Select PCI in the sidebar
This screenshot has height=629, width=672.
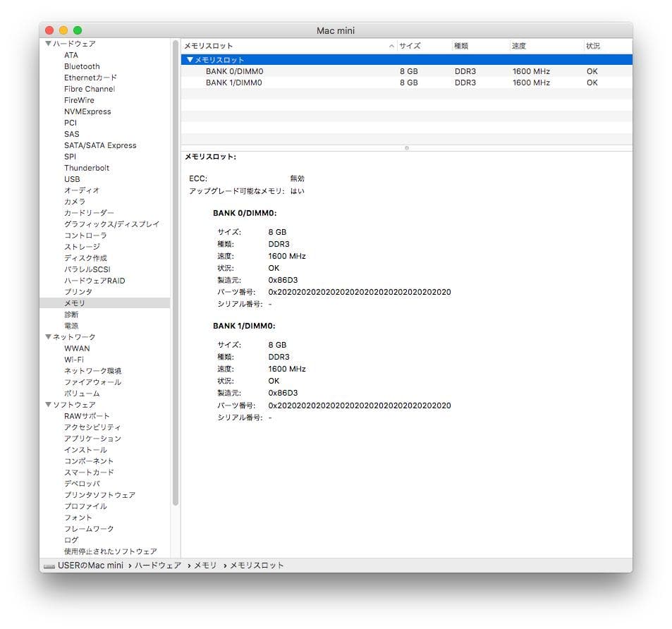(71, 123)
